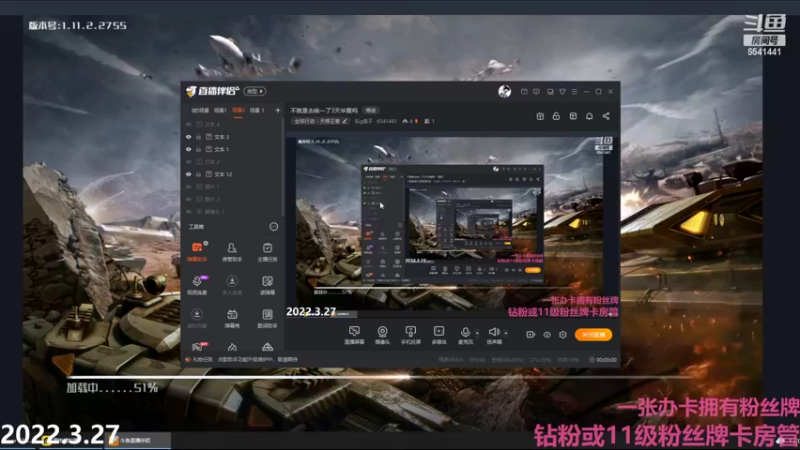Click the orange 关闭直播 button
This screenshot has height=450, width=800.
(x=593, y=335)
